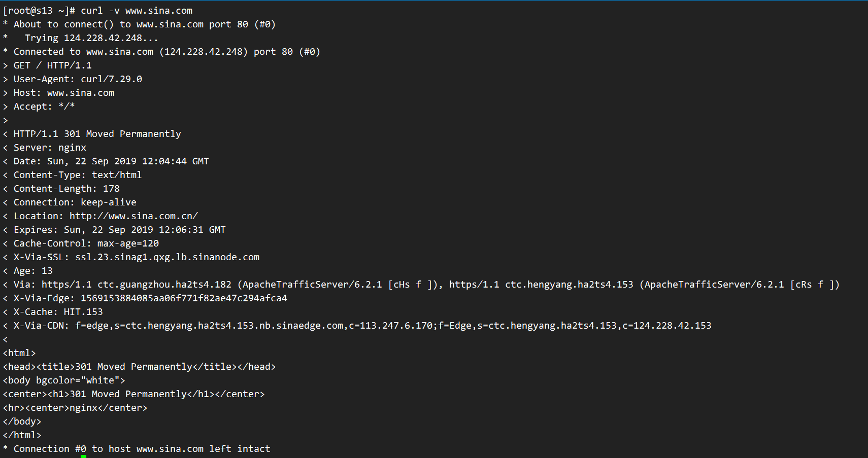Click the Server: nginx header
Screen dimensions: 868x458
[50, 148]
